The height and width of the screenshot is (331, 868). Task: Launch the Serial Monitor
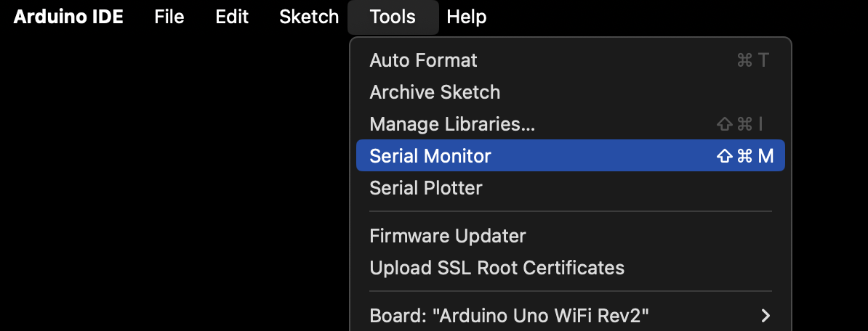pyautogui.click(x=570, y=156)
